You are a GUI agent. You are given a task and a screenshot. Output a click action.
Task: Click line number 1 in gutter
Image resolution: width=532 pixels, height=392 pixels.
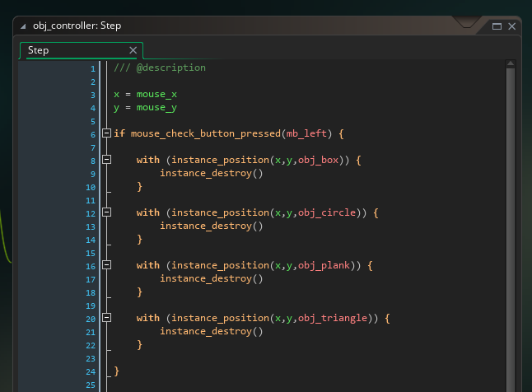(93, 69)
